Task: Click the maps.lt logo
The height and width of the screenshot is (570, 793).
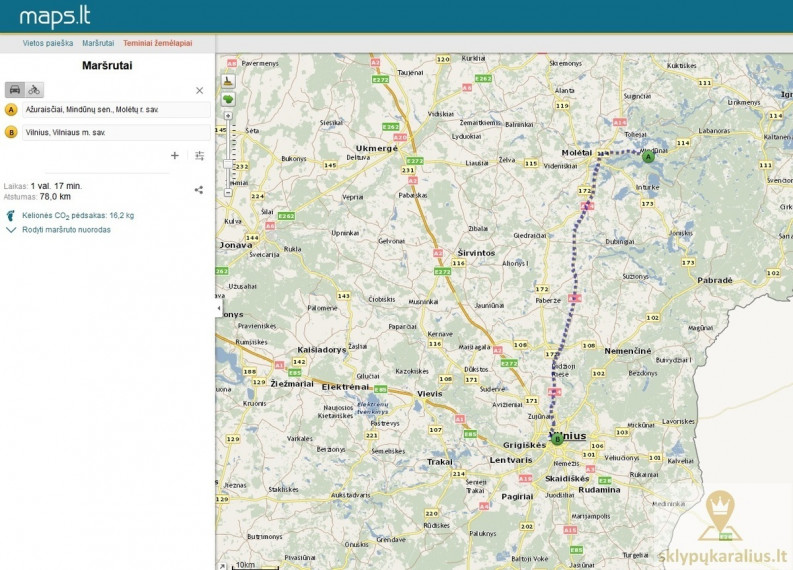Action: 55,17
